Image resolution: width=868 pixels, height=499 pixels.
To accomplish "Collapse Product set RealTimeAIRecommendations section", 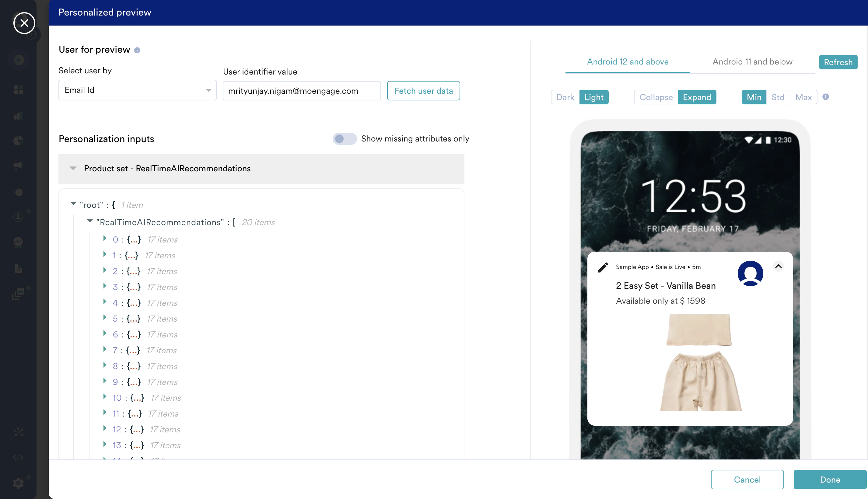I will tap(73, 168).
